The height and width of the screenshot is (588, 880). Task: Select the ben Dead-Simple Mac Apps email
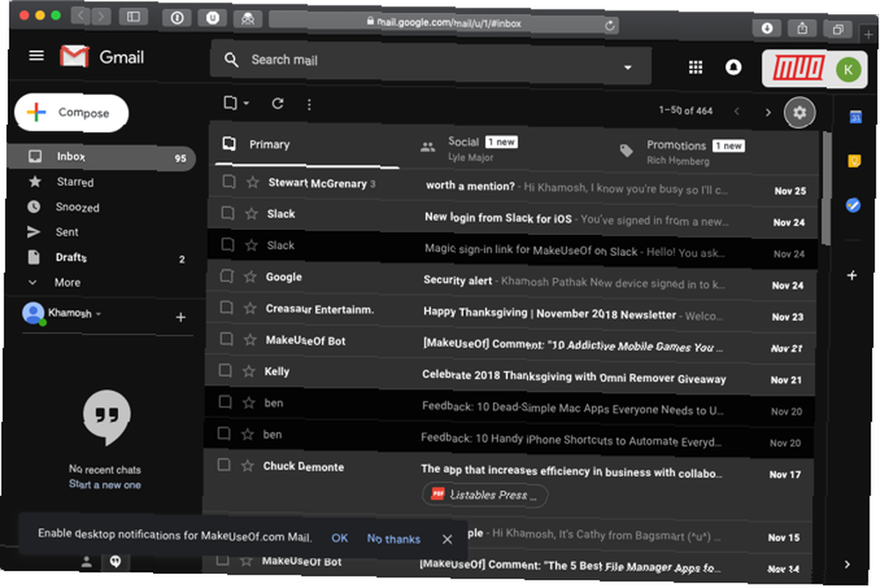[x=224, y=401]
